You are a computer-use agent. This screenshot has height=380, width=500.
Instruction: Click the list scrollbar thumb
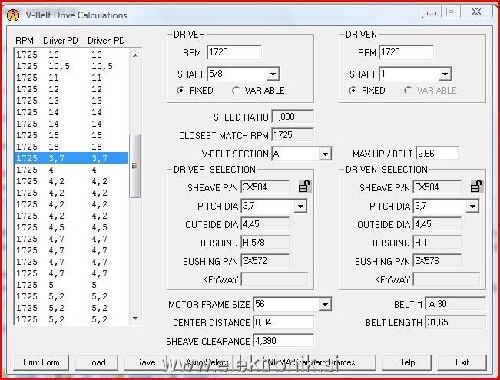(x=135, y=166)
